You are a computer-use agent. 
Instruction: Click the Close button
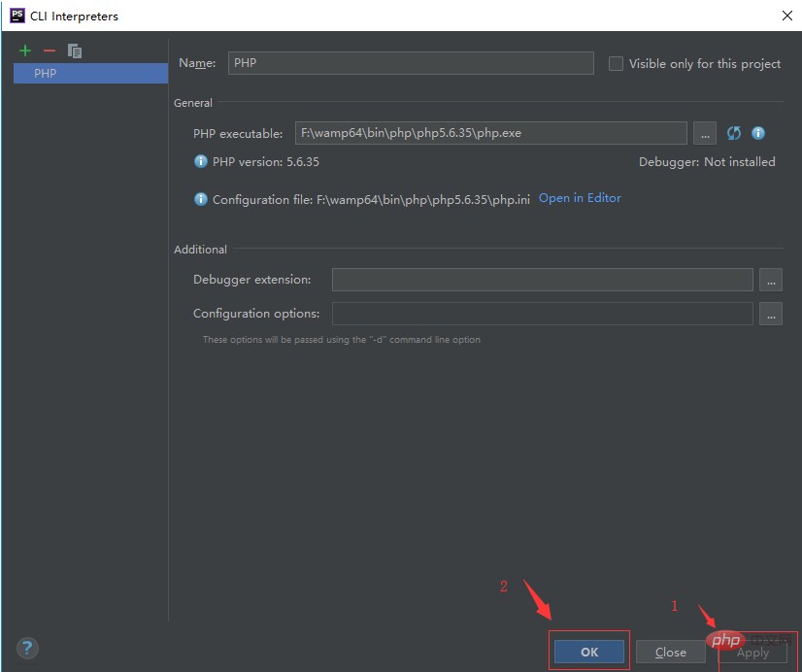click(x=671, y=652)
